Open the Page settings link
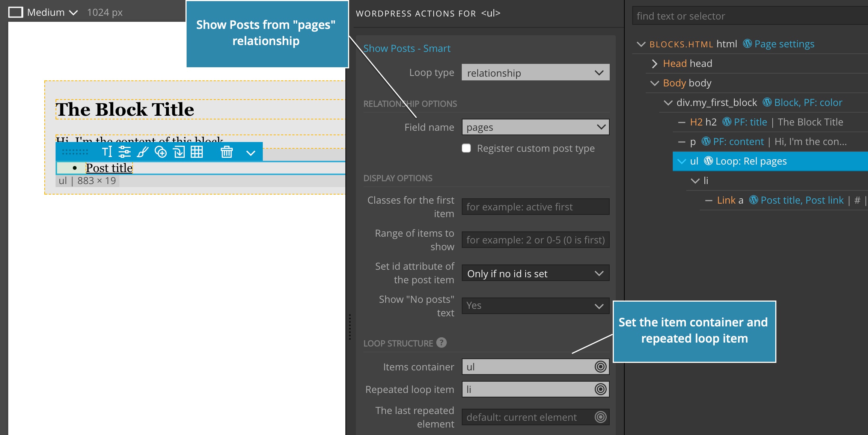The width and height of the screenshot is (868, 435). coord(784,44)
